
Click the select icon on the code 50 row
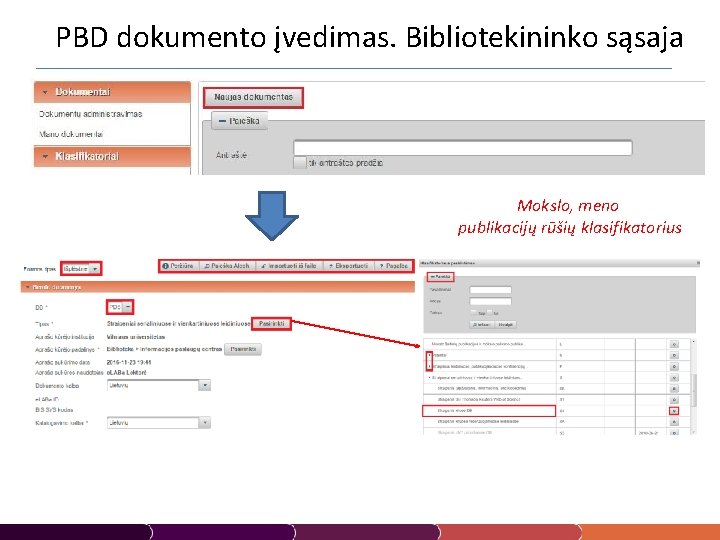click(674, 433)
